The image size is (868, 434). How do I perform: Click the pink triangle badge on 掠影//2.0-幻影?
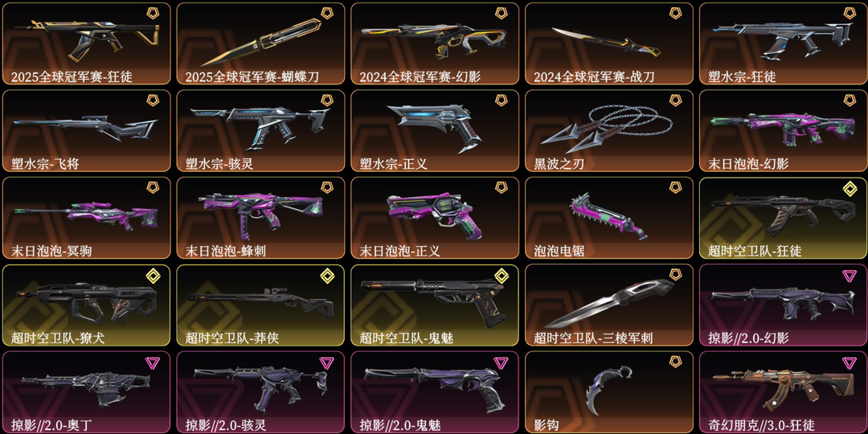850,276
